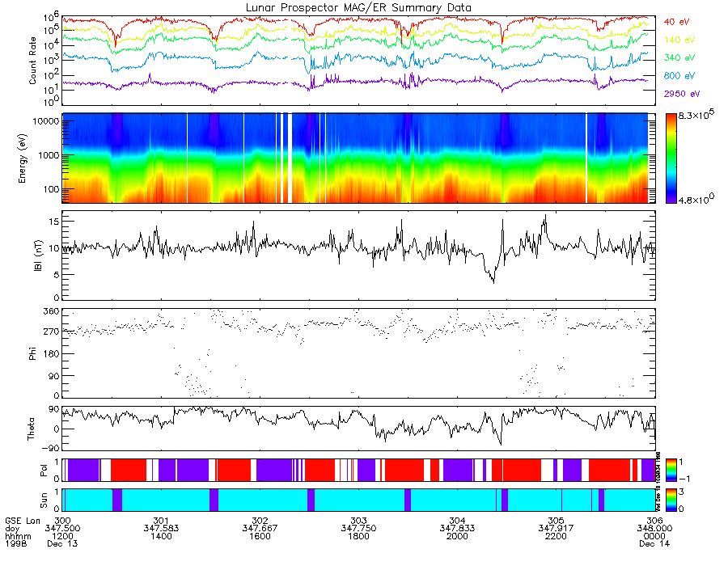Click the '1998' year label
Image resolution: width=728 pixels, height=566 pixels.
[x=16, y=543]
